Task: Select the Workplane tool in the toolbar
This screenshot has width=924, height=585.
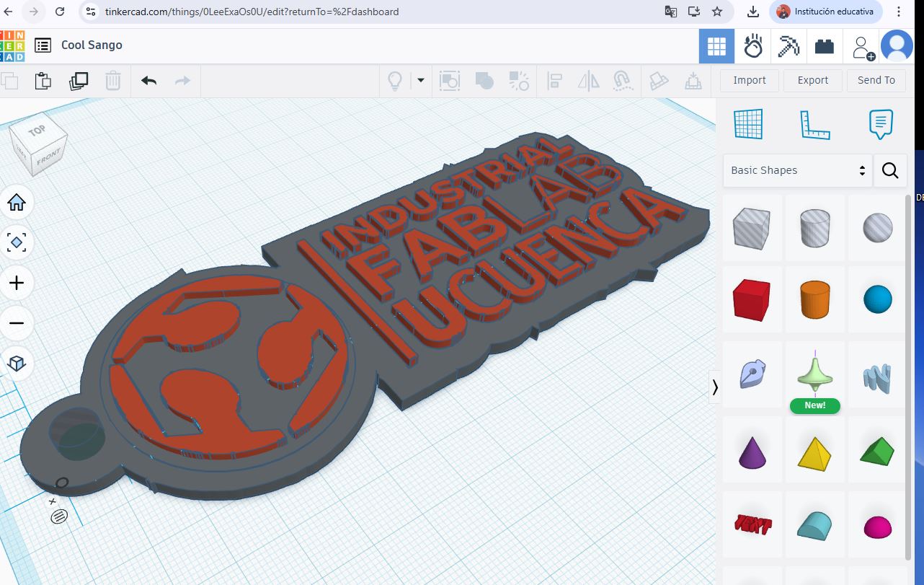Action: [659, 80]
